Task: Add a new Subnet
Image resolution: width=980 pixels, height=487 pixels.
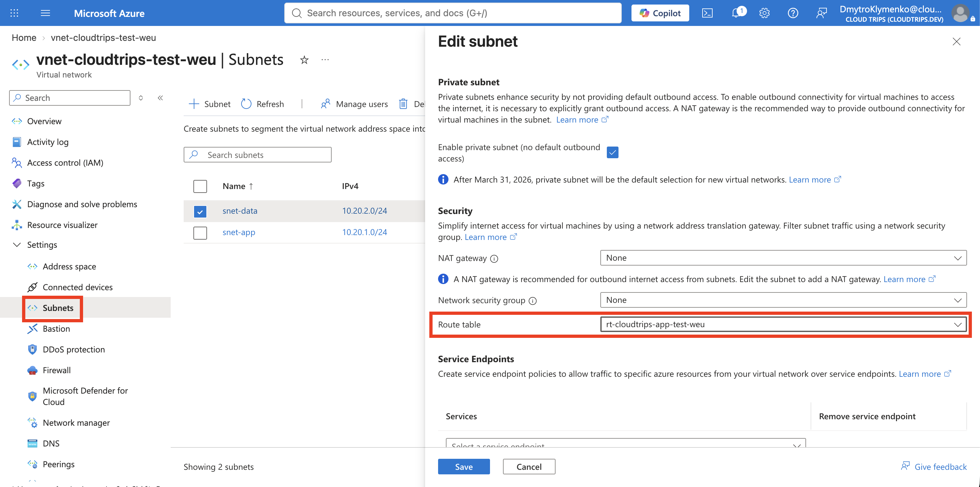Action: click(x=210, y=104)
